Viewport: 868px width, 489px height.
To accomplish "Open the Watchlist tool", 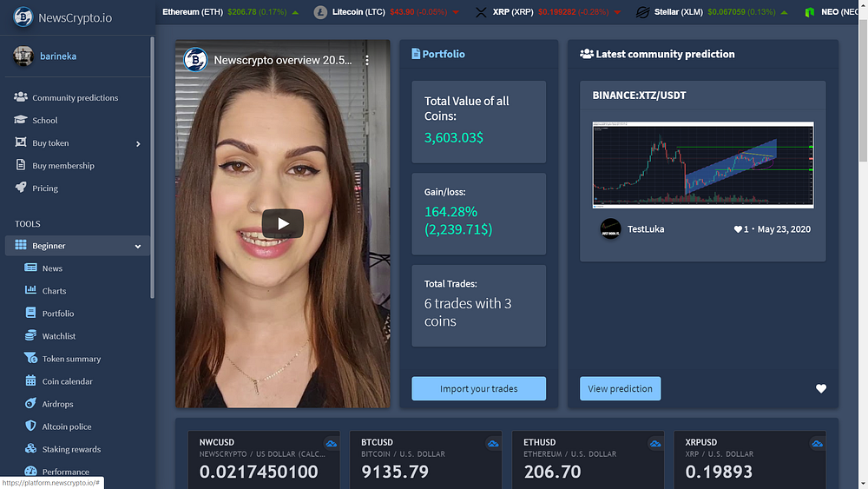I will point(59,336).
